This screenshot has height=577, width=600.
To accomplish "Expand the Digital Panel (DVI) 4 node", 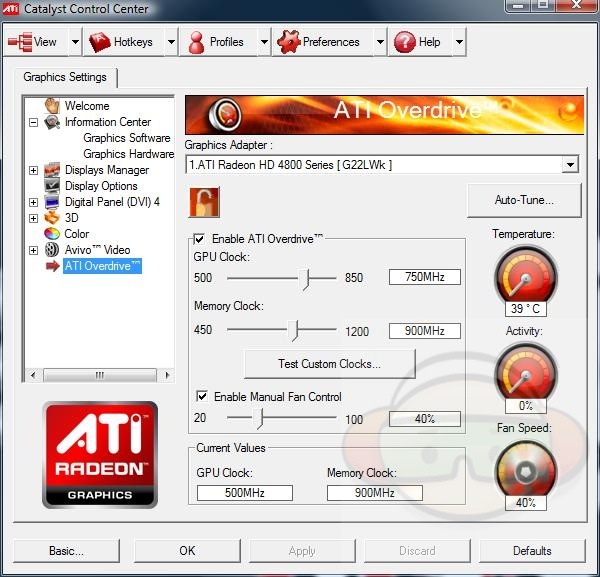I will (33, 202).
